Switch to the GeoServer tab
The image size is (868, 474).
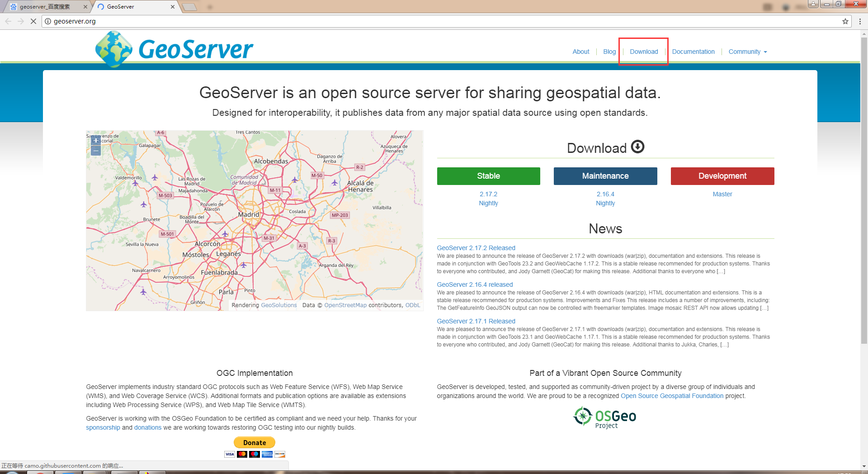click(x=136, y=7)
